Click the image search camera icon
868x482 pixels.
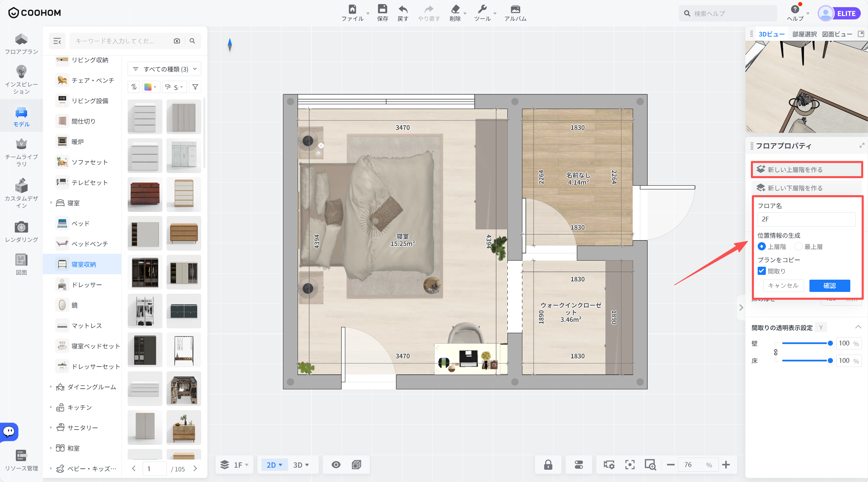(x=177, y=41)
